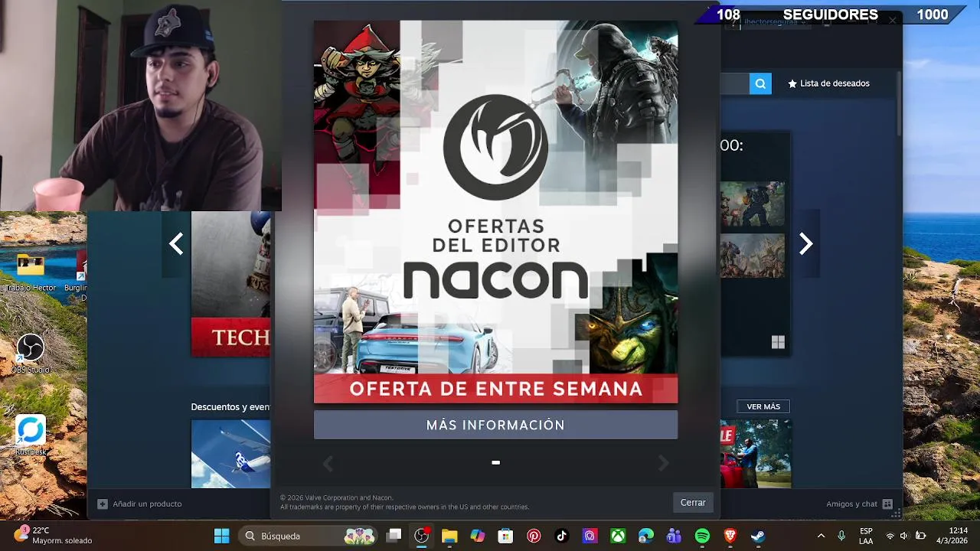
Task: Open Microsoft Store from taskbar
Action: [505, 536]
